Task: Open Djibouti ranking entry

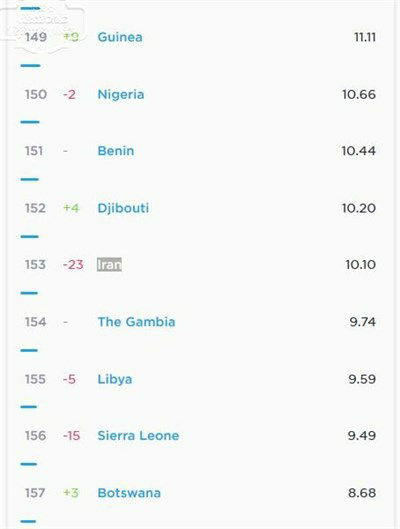Action: tap(123, 208)
